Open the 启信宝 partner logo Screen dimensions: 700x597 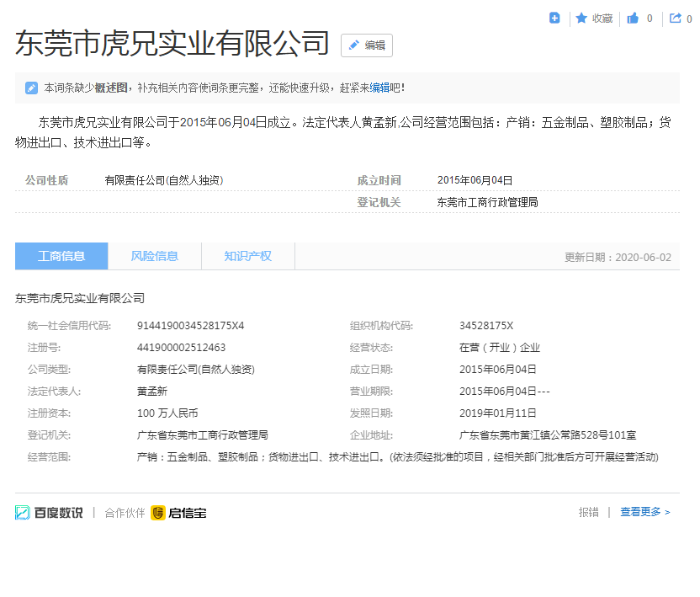coord(178,512)
